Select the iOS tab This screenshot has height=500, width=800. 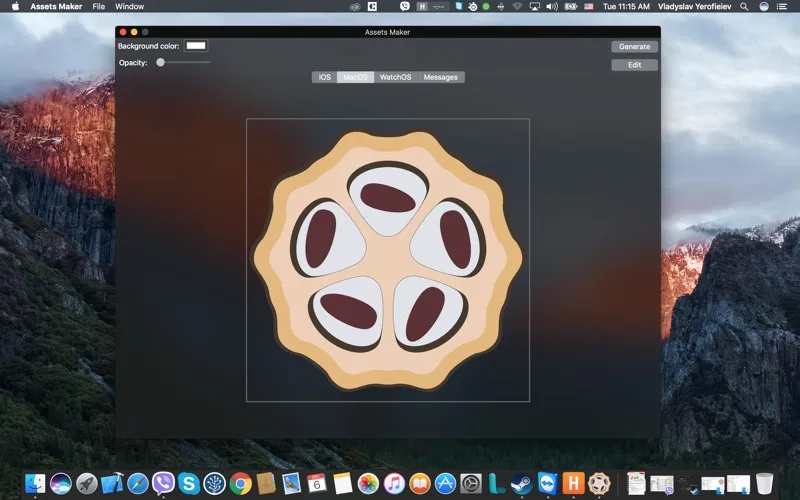point(324,77)
